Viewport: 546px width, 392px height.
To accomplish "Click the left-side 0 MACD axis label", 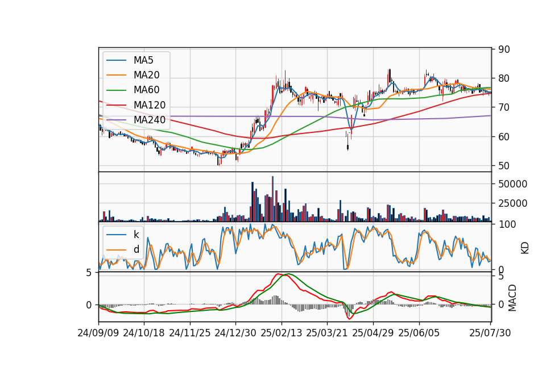I will tap(89, 305).
